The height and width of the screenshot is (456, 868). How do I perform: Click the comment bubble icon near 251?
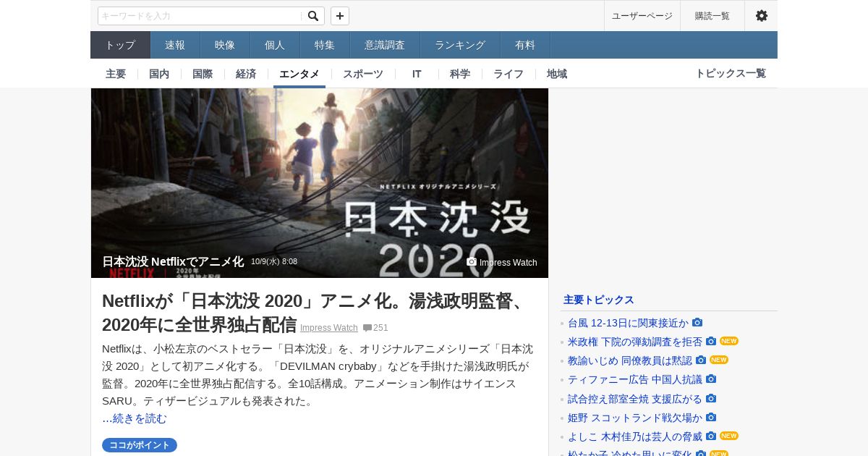tap(367, 328)
